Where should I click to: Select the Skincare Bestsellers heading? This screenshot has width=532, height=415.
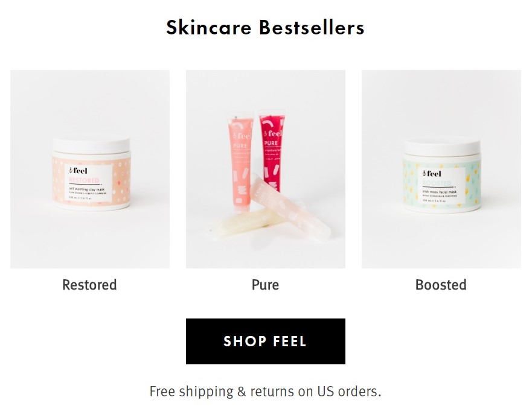click(x=265, y=27)
